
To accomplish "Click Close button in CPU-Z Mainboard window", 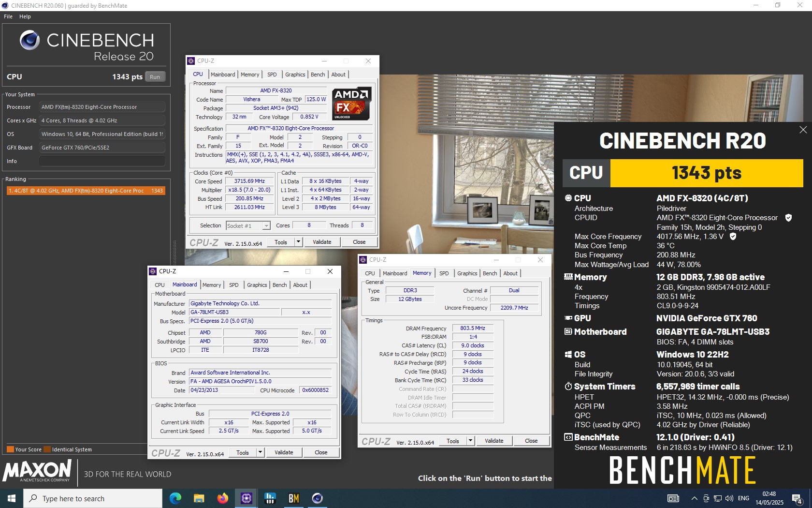I will click(321, 452).
